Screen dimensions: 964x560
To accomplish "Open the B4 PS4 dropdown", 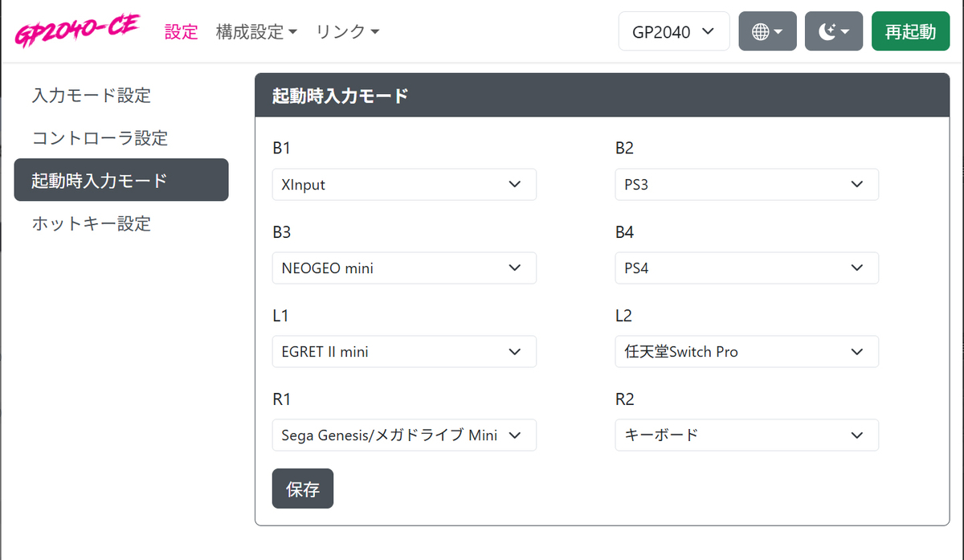I will point(747,268).
